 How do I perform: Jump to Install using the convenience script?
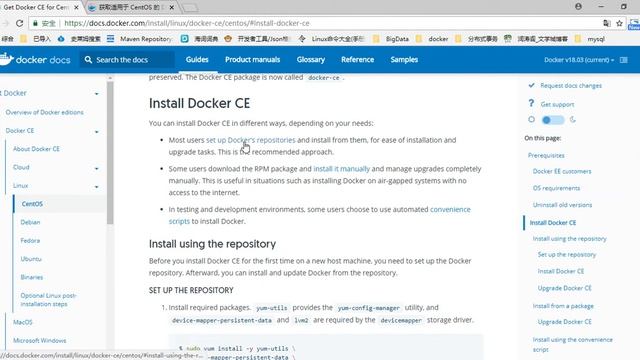[x=572, y=344]
